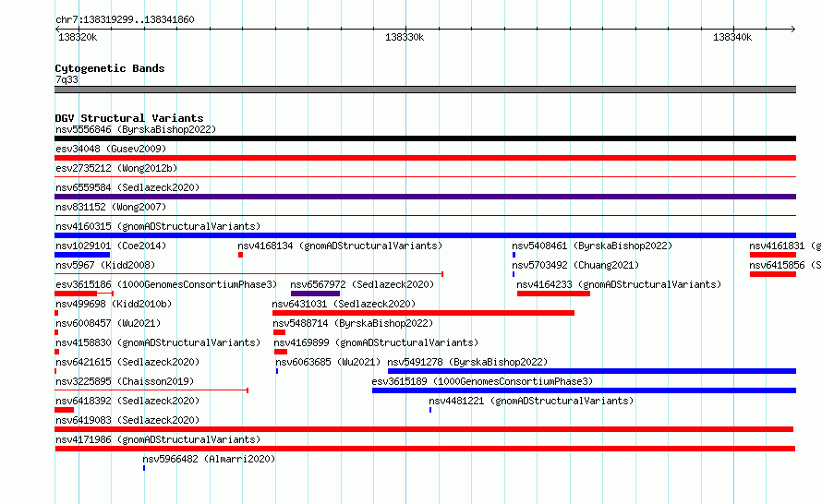822x504 pixels.
Task: Click the small red nsv4168134 marker
Action: (241, 255)
